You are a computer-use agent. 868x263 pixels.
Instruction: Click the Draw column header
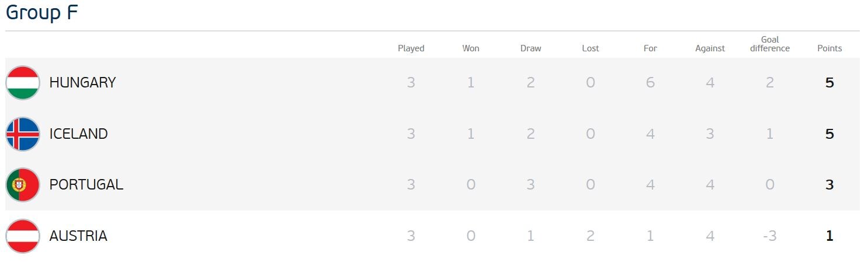(531, 48)
